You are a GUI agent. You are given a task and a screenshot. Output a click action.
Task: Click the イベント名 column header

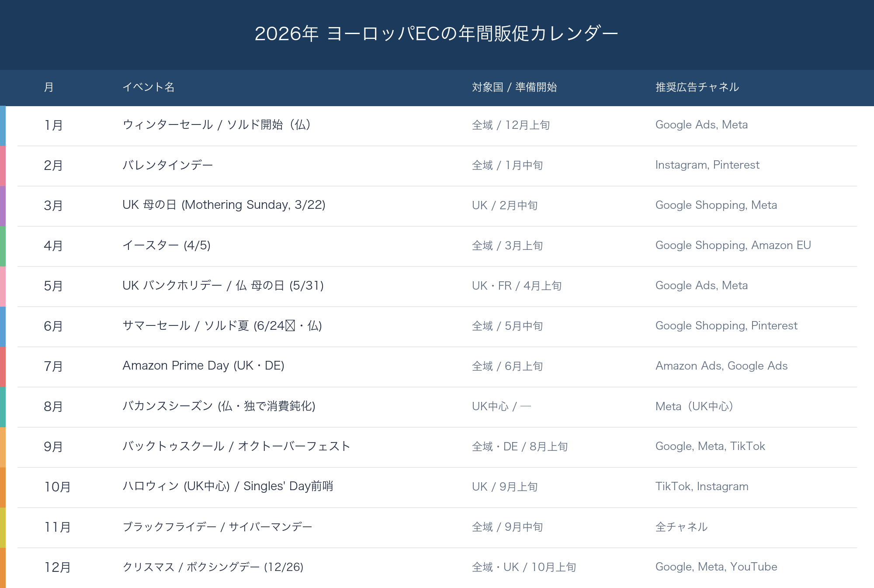coord(149,87)
